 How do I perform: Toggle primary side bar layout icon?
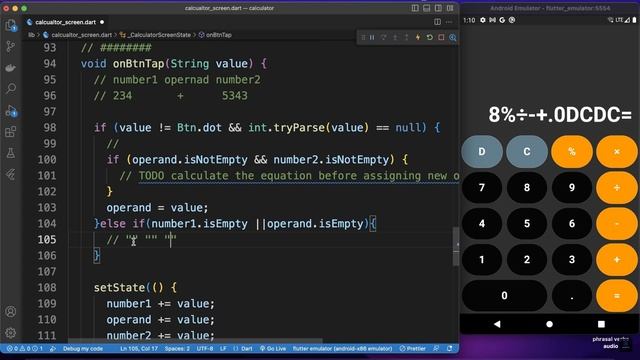pos(415,8)
